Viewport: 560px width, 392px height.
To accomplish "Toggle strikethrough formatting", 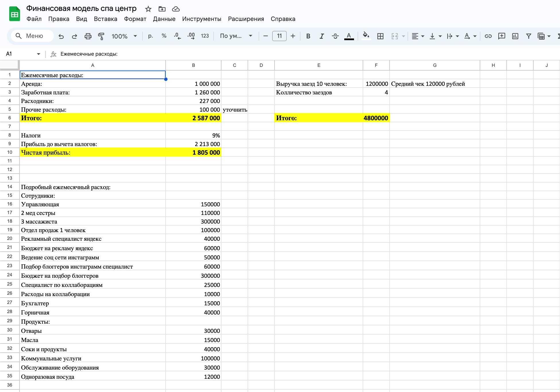I will (x=335, y=36).
